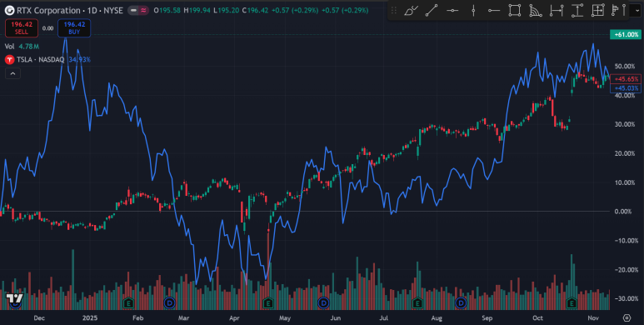Select the Fibonacci speed resistance arcs tool
This screenshot has width=644, height=325.
click(x=536, y=10)
